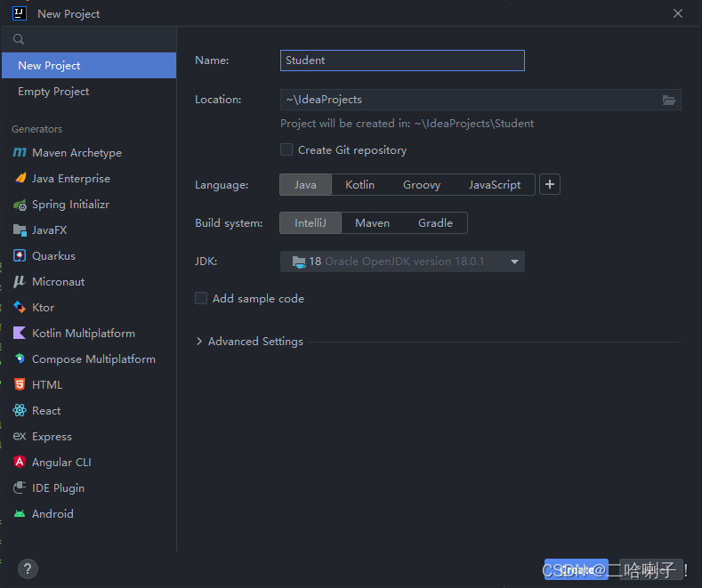The height and width of the screenshot is (588, 702).
Task: Open the location folder browse icon
Action: click(x=669, y=100)
